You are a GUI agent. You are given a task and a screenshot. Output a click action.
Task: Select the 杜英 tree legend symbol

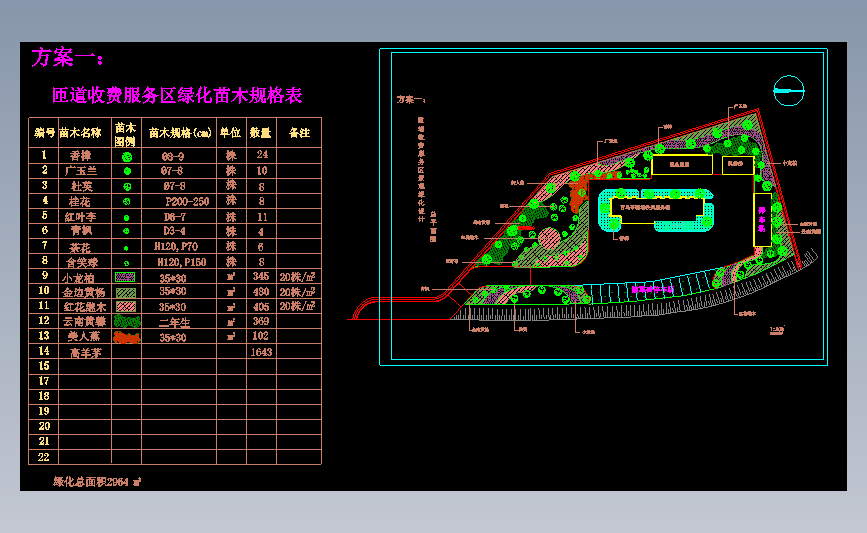(127, 187)
